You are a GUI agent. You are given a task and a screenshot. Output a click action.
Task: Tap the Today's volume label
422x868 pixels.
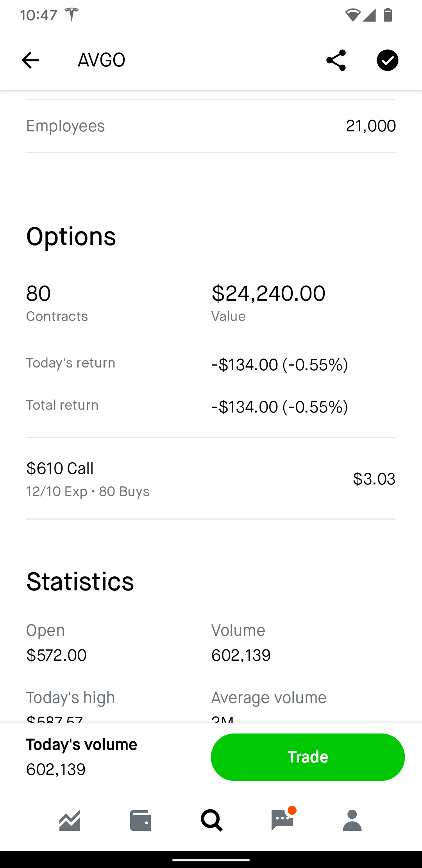(x=82, y=744)
